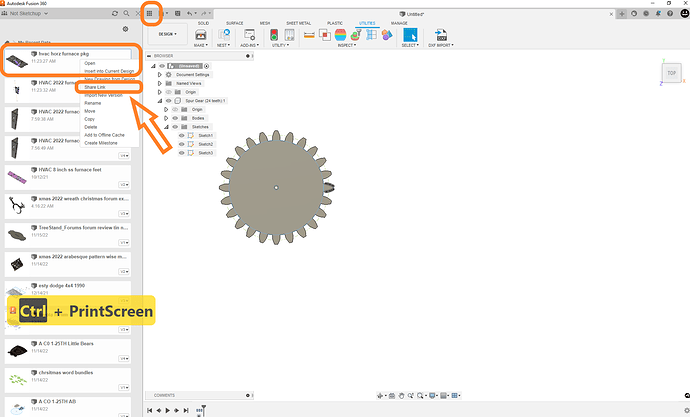The image size is (690, 417).
Task: Click the Select tool icon
Action: click(410, 35)
